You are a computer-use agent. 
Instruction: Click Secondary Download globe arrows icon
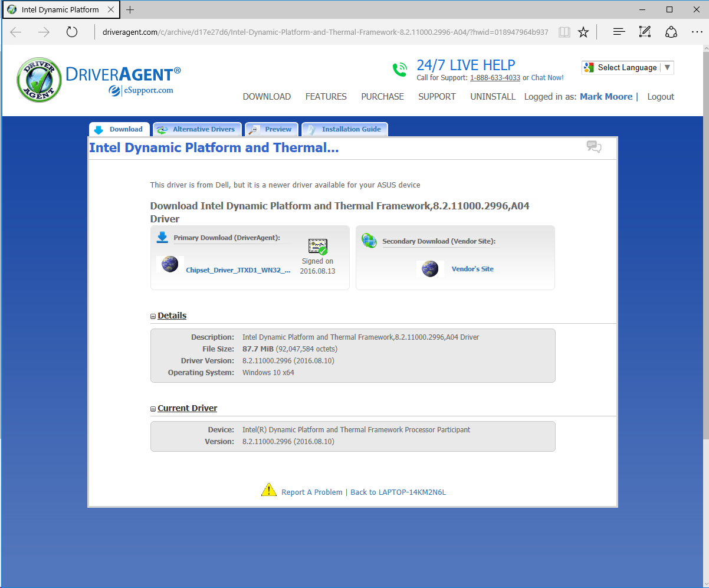coord(369,240)
